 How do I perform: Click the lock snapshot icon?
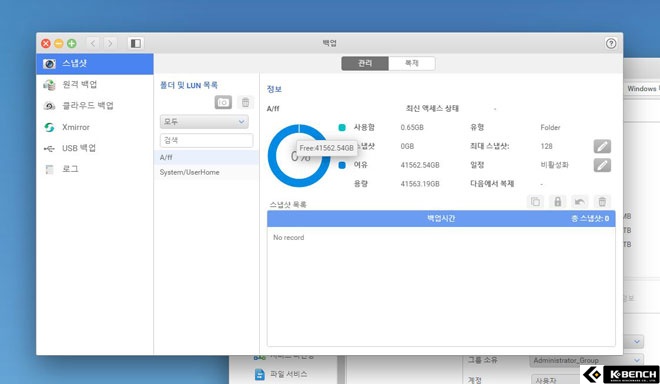tap(558, 202)
